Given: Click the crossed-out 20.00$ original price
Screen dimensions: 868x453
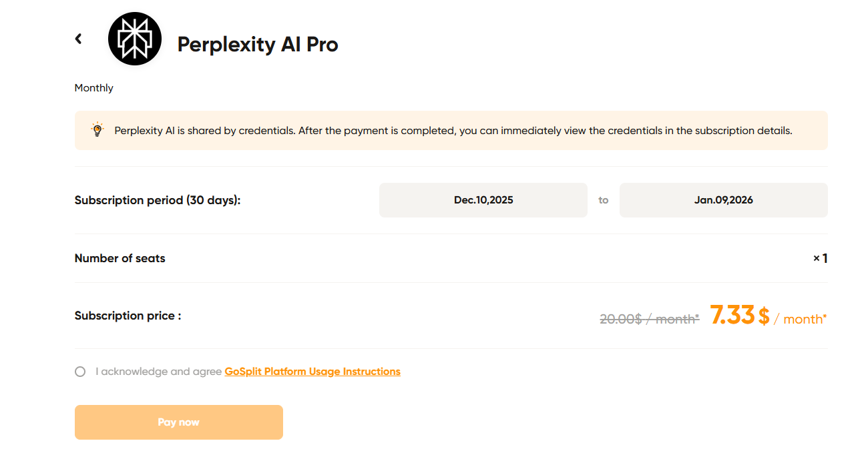Looking at the screenshot, I should [649, 319].
